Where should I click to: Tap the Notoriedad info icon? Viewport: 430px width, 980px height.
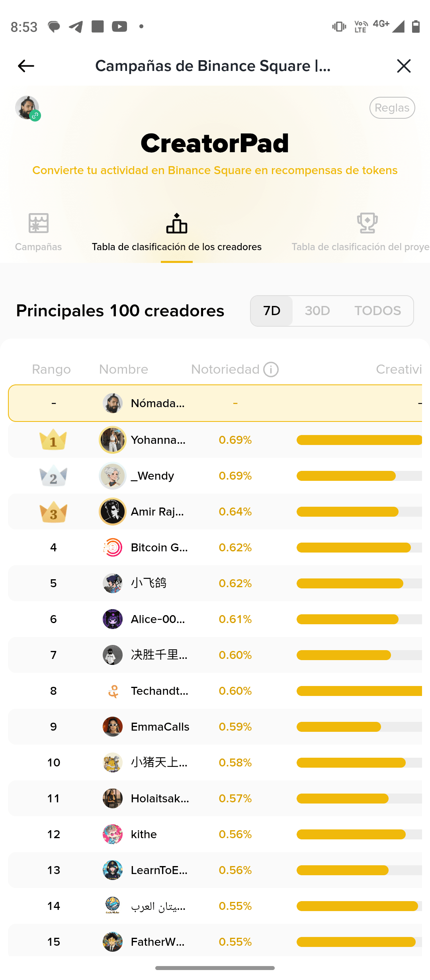click(x=271, y=369)
